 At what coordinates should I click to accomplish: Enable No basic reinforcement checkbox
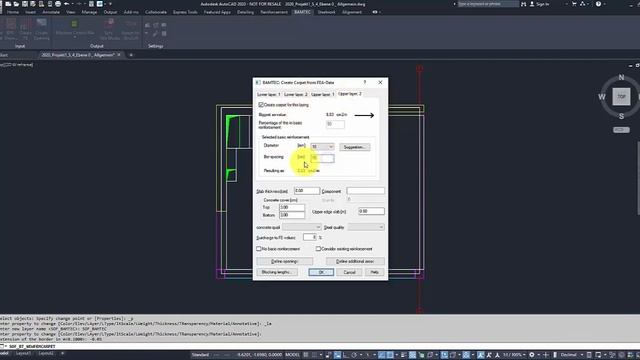pos(259,249)
